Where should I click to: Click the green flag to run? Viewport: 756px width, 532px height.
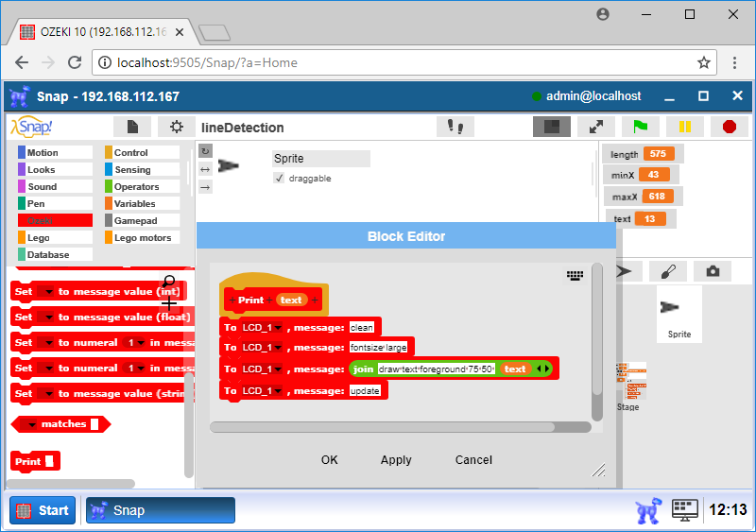coord(641,127)
